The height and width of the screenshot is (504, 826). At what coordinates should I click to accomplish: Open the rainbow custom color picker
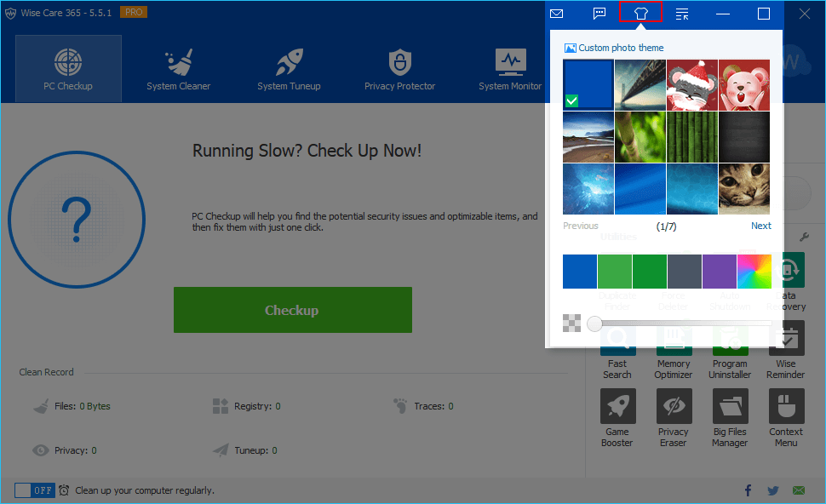pyautogui.click(x=754, y=272)
